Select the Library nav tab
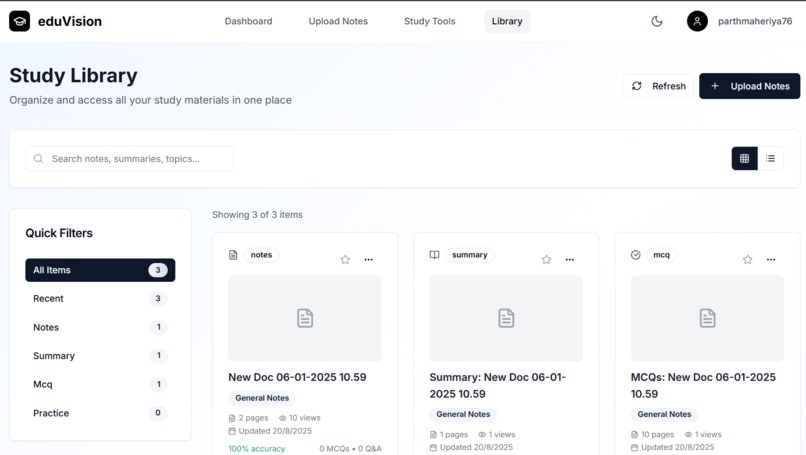Image resolution: width=806 pixels, height=455 pixels. pyautogui.click(x=507, y=21)
